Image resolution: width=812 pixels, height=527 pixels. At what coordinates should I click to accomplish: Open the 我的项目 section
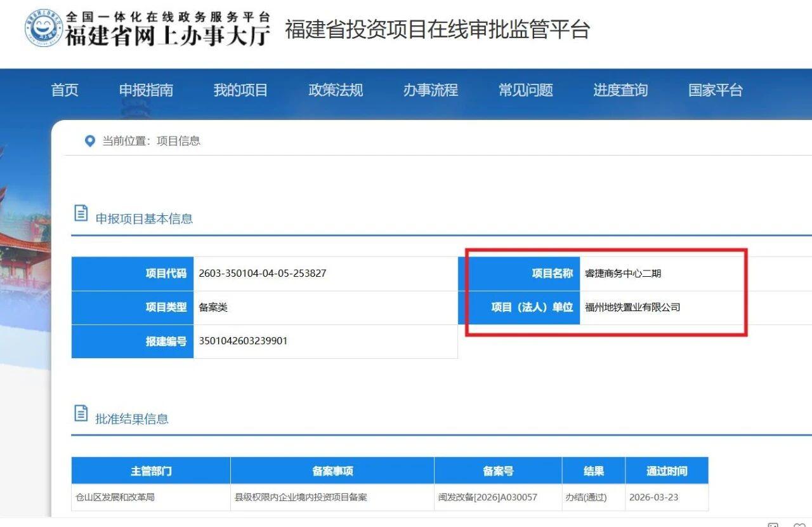240,90
